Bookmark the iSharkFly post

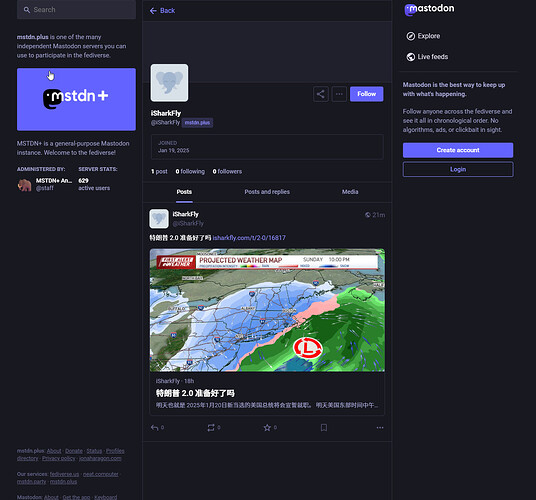[324, 428]
